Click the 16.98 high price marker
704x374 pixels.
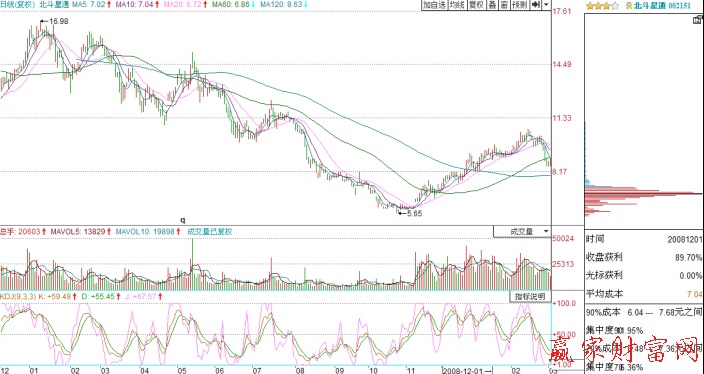click(54, 21)
